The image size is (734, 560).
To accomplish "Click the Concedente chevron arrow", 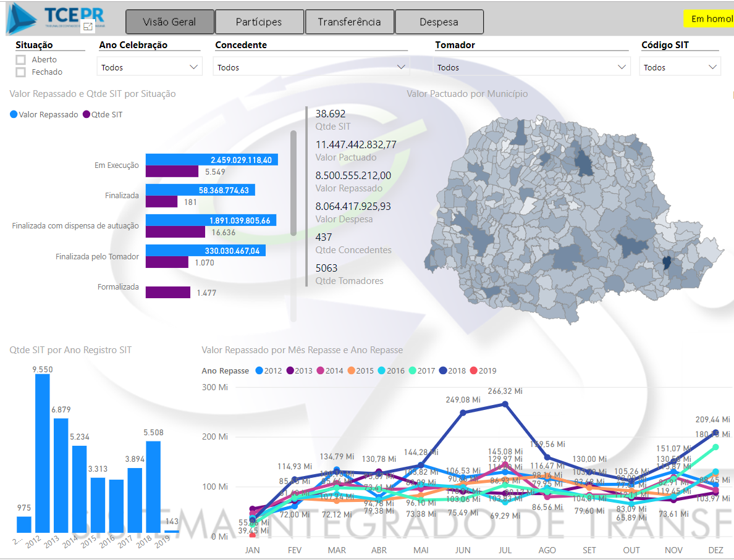I will pos(401,67).
